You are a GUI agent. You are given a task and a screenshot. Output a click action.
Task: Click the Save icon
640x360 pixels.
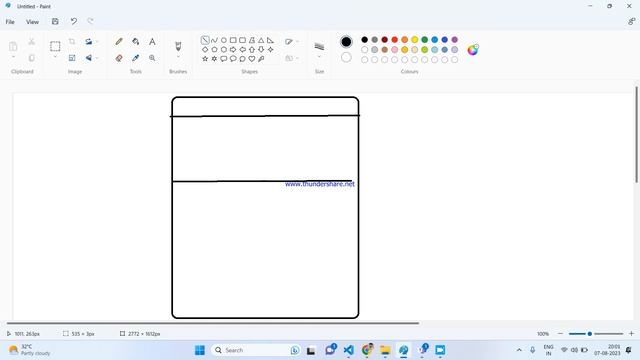(55, 22)
